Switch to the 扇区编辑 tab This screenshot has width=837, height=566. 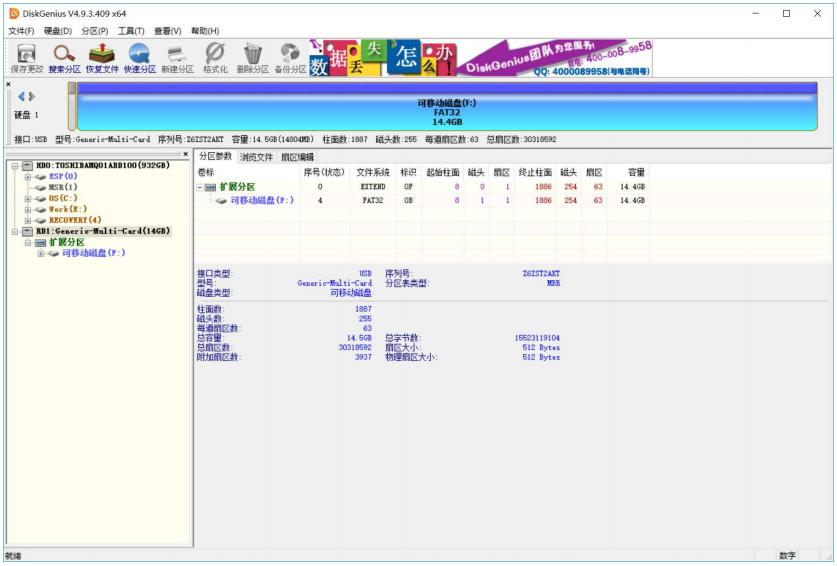(x=297, y=157)
